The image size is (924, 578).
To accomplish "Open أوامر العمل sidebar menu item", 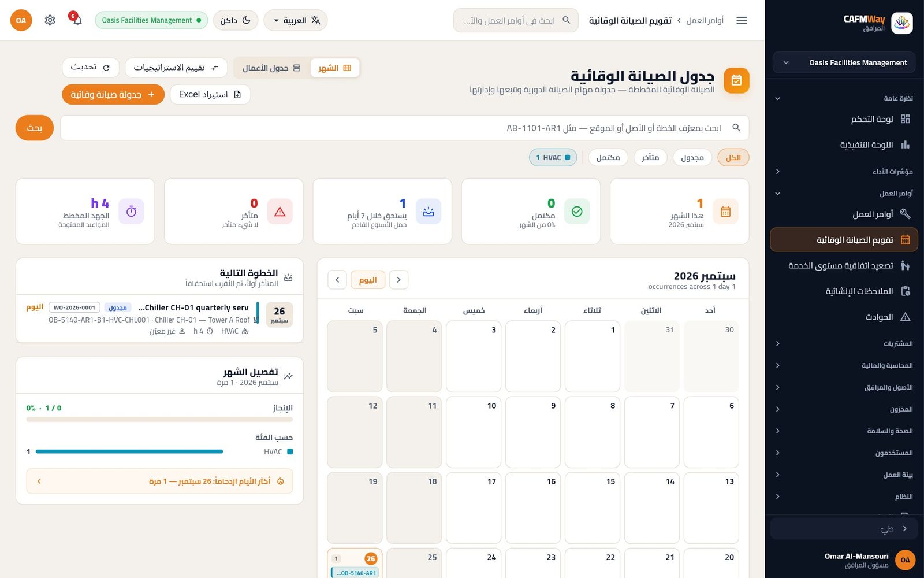I will pos(844,214).
